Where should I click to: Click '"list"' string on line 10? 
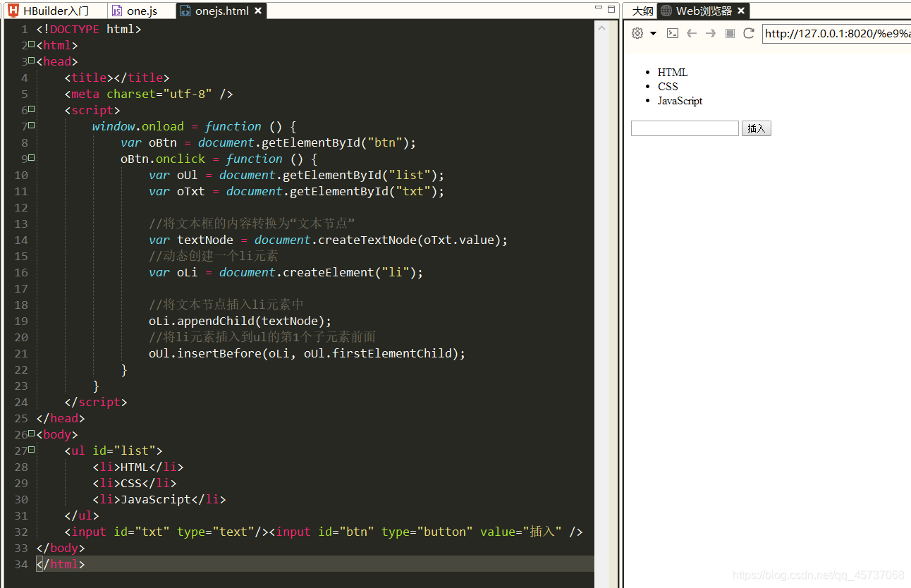(x=410, y=175)
